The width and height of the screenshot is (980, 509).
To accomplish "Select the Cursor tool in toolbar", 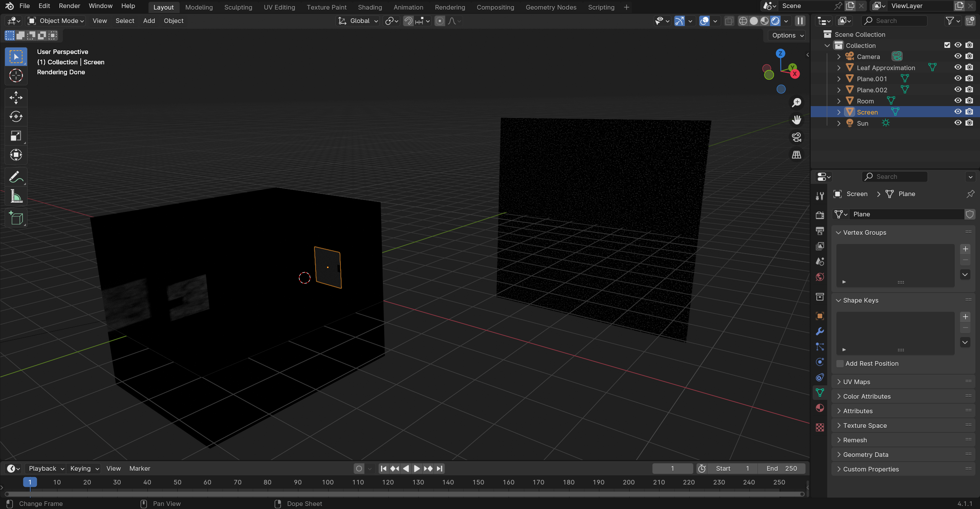I will [16, 75].
